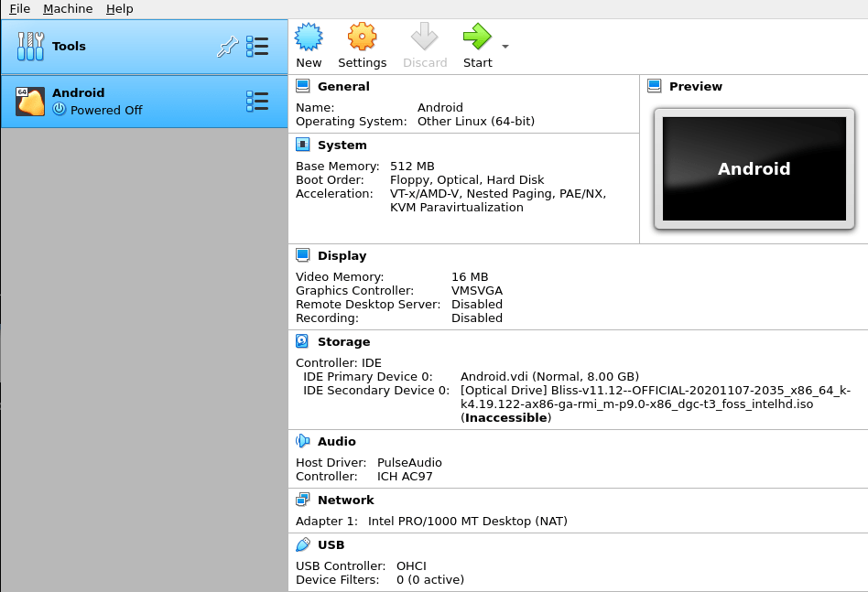This screenshot has width=868, height=592.
Task: Click the Audio section icon
Action: click(x=301, y=441)
